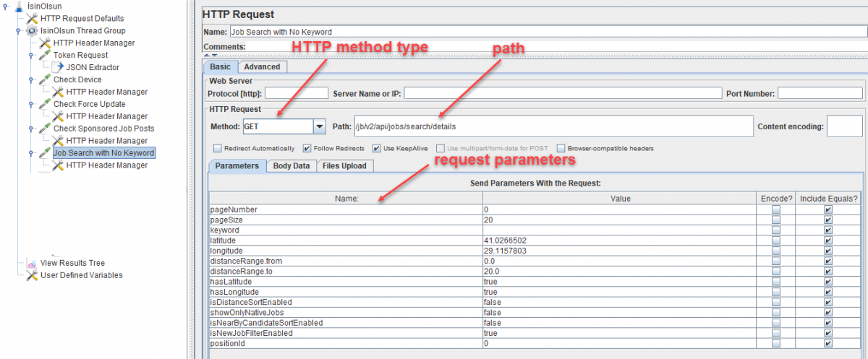
Task: Click the Port Number field
Action: [820, 93]
